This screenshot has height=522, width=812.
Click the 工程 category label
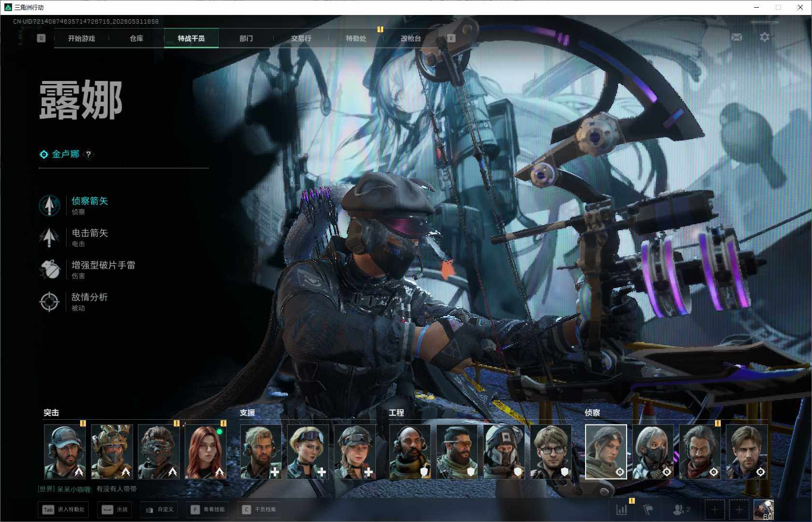396,413
